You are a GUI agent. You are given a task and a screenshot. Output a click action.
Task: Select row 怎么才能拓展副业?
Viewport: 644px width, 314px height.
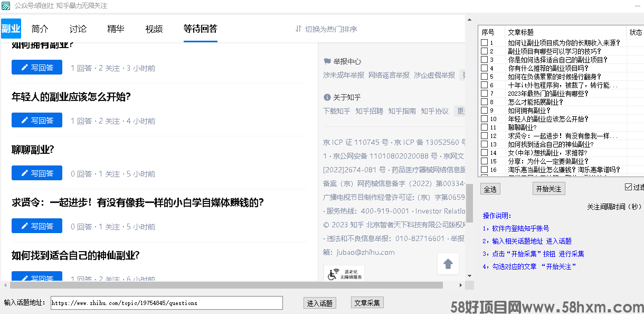pyautogui.click(x=536, y=102)
